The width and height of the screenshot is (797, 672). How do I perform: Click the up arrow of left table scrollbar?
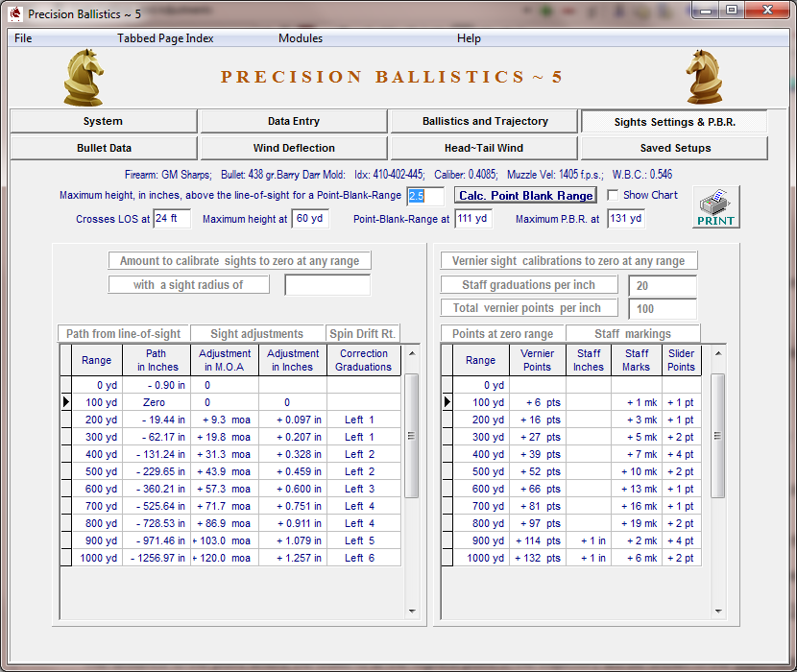pyautogui.click(x=412, y=353)
